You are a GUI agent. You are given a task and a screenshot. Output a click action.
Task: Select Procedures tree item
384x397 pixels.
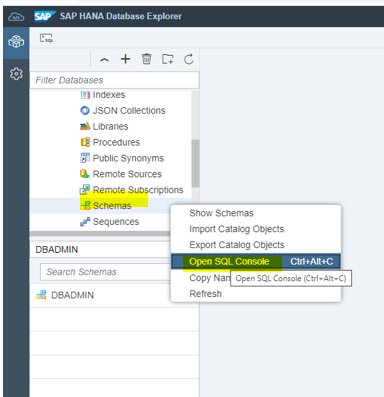point(116,142)
